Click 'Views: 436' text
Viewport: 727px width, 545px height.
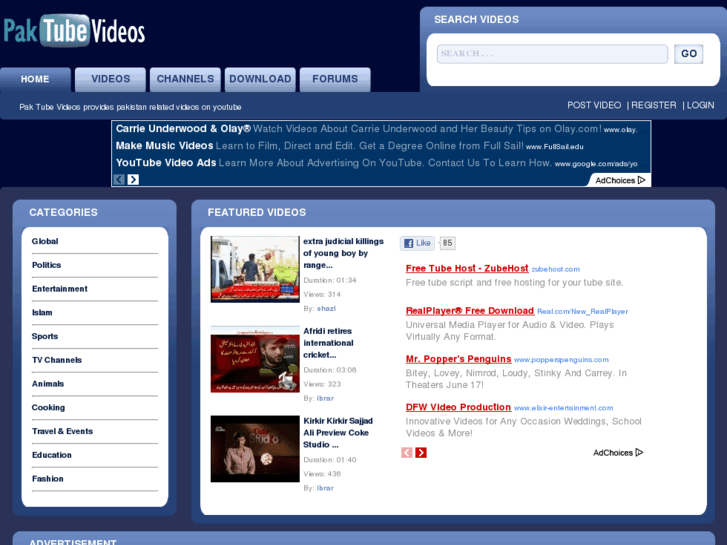coord(322,474)
